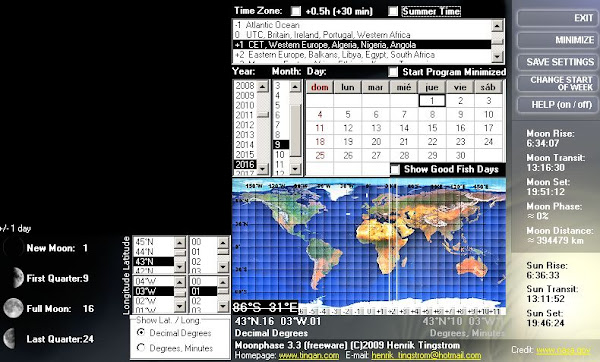
Task: Toggle the Summer Time checkbox
Action: pos(393,11)
